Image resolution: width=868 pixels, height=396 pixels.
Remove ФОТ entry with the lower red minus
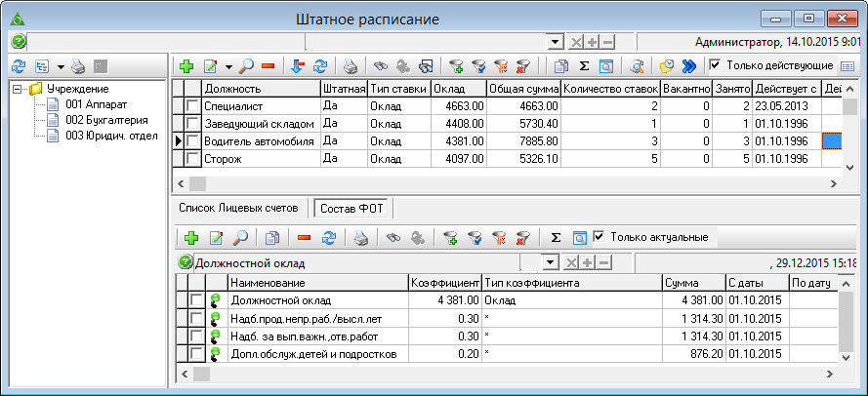(304, 238)
